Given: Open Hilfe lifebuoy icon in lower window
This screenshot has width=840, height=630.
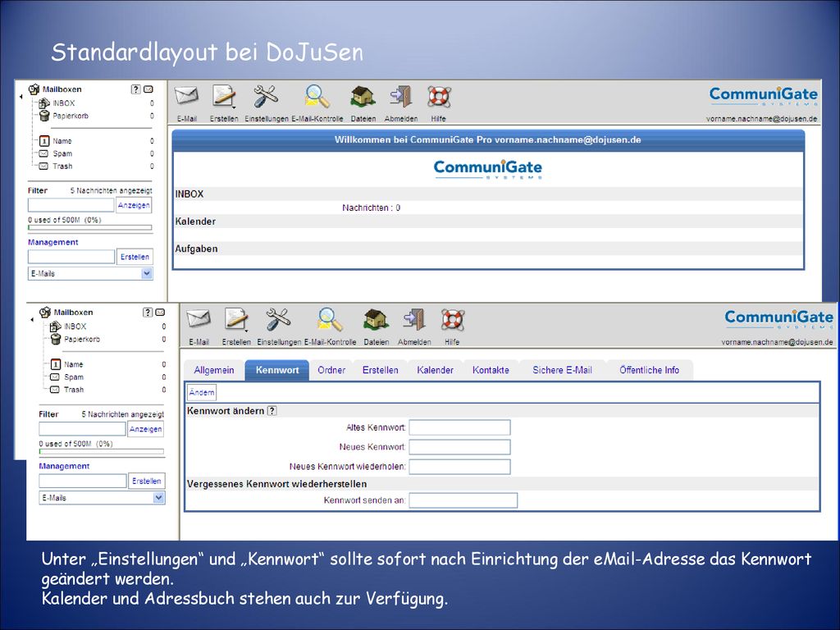Looking at the screenshot, I should [x=452, y=320].
